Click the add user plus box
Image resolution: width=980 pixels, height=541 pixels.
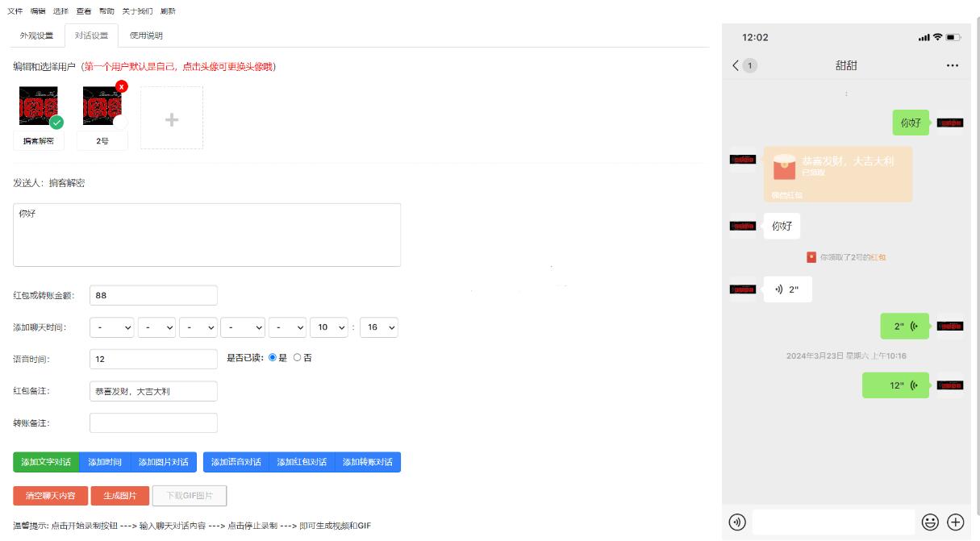click(x=172, y=119)
